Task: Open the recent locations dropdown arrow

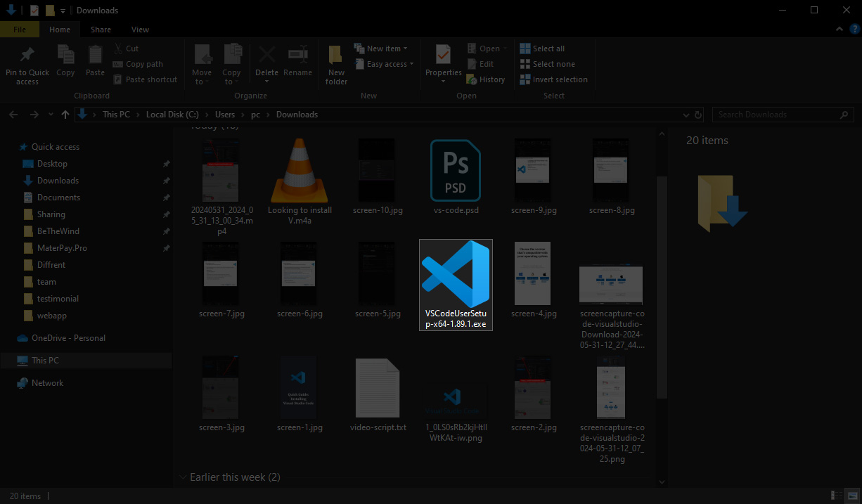Action: tap(50, 115)
